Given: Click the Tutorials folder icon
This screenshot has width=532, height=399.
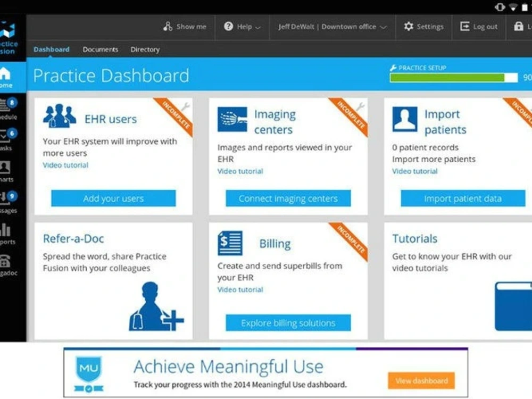Looking at the screenshot, I should 513,306.
